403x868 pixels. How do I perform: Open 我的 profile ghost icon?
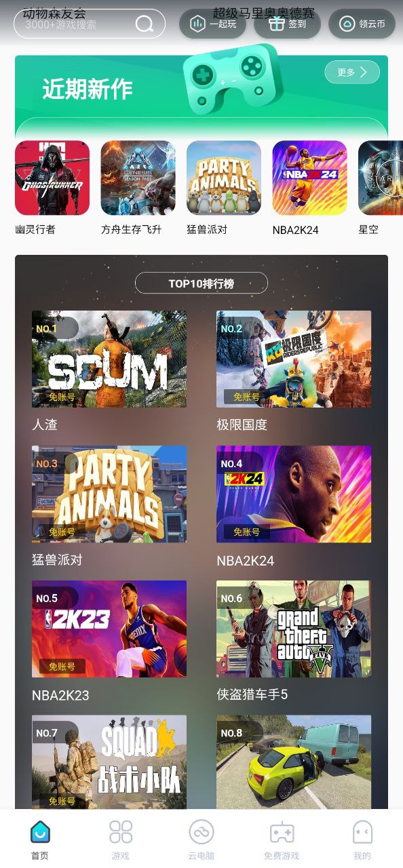[362, 832]
